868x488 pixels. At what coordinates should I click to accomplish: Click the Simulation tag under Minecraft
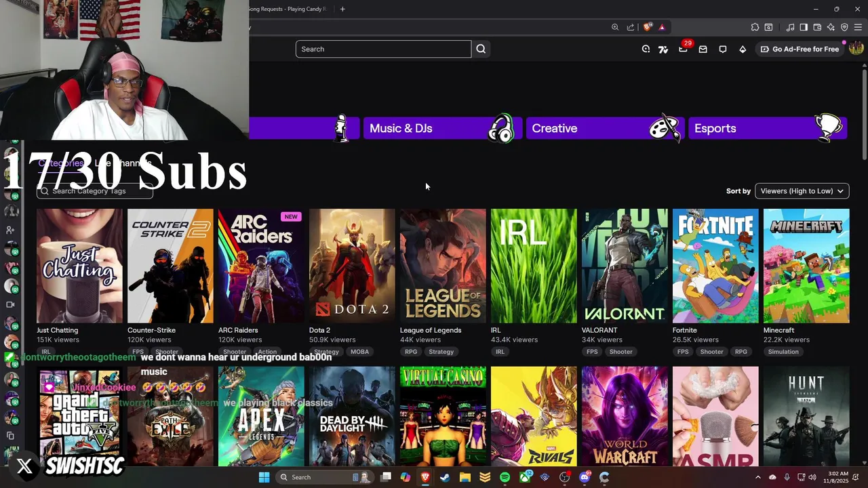tap(783, 352)
